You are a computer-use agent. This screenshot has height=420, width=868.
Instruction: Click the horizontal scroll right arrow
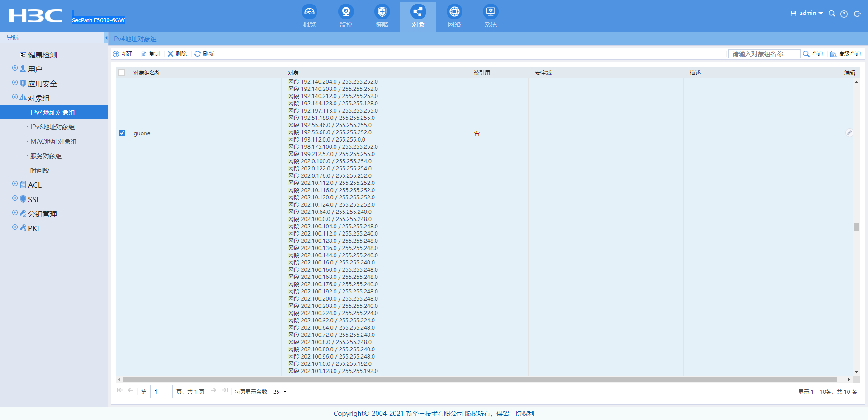pos(849,380)
